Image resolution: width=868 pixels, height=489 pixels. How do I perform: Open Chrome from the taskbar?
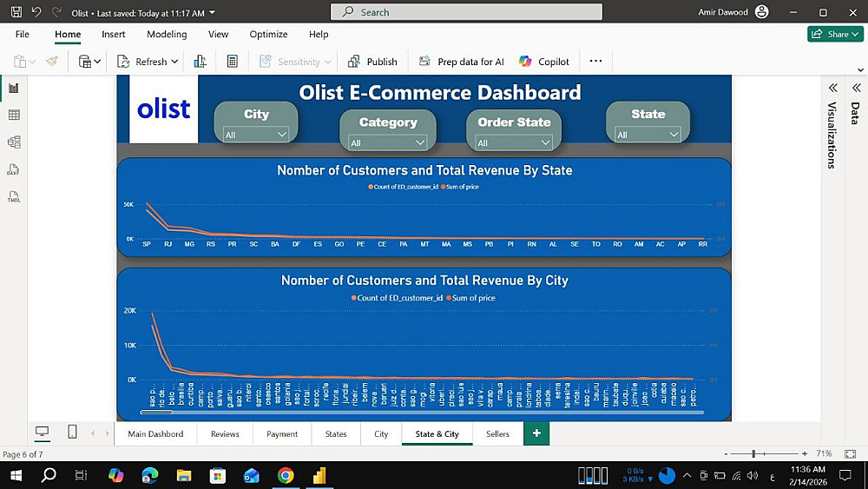click(286, 475)
